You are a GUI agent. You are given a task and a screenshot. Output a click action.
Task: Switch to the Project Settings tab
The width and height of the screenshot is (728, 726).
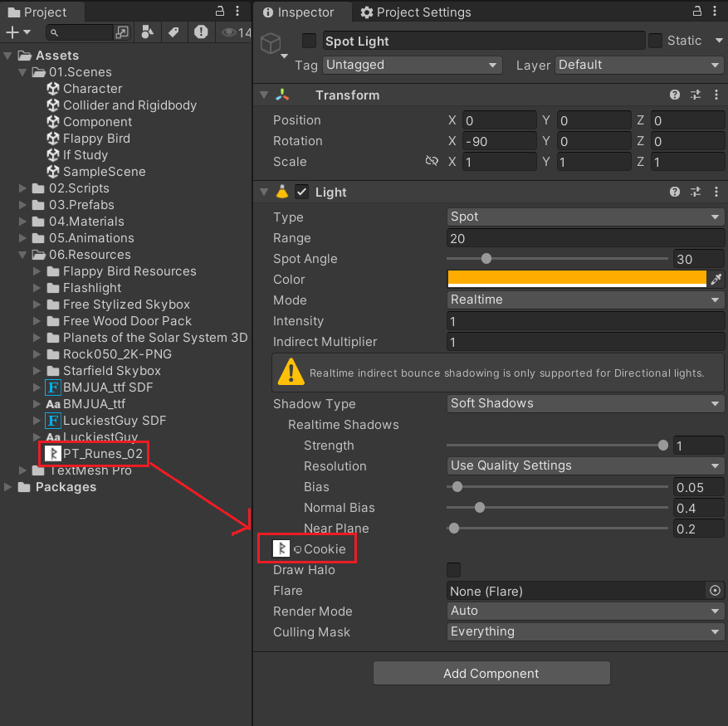pyautogui.click(x=416, y=12)
